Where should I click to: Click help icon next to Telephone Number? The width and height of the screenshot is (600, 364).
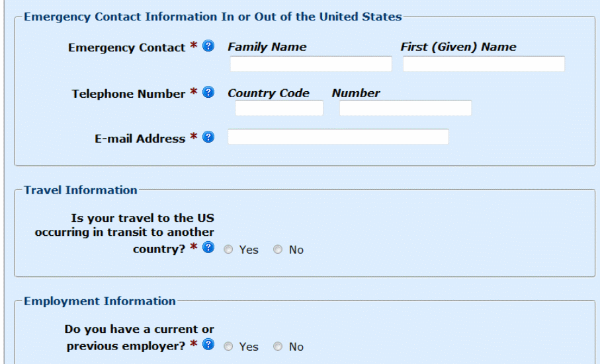[x=208, y=92]
